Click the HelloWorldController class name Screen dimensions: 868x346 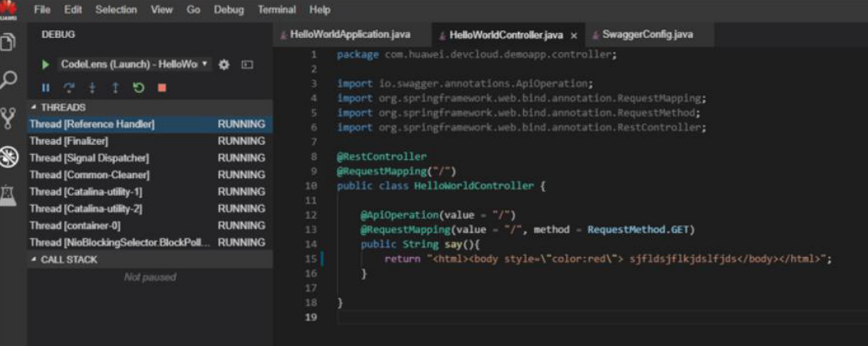click(475, 186)
